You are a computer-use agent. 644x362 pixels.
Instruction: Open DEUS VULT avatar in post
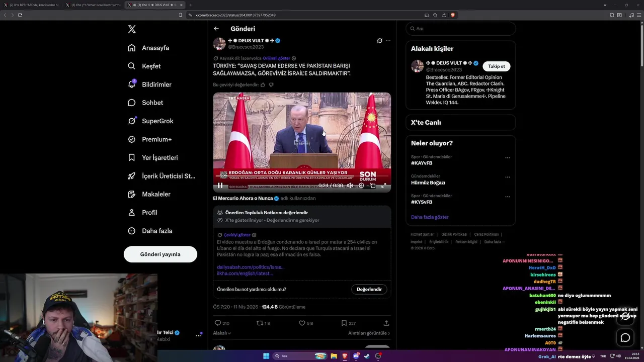click(219, 44)
